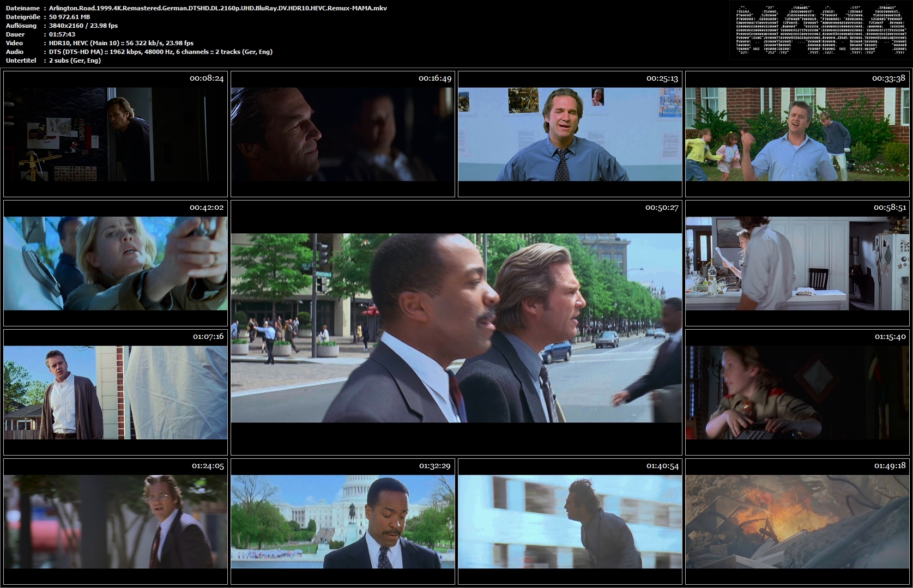The image size is (913, 588).
Task: Select the HDR10, HEVC (Main 10) video info line
Action: 121,43
